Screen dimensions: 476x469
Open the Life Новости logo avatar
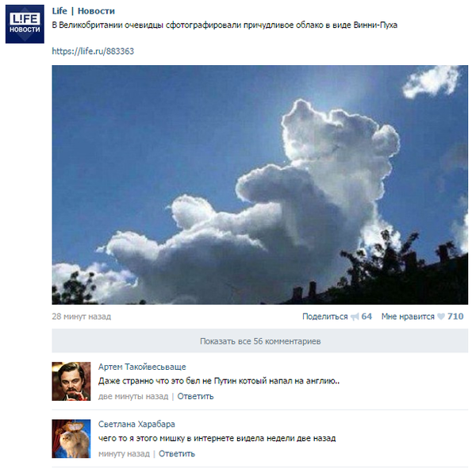tap(25, 24)
